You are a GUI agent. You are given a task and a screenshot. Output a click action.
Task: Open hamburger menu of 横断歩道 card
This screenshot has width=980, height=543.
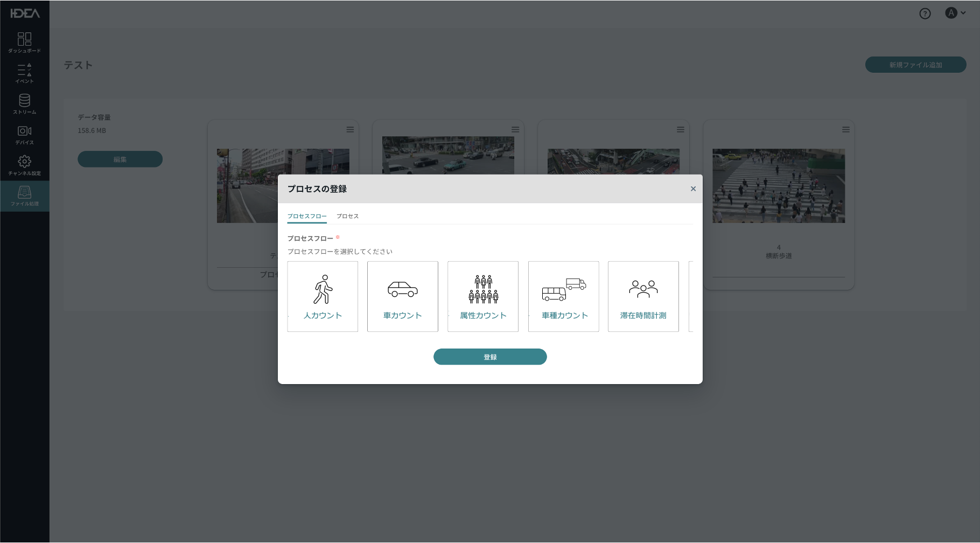(846, 129)
